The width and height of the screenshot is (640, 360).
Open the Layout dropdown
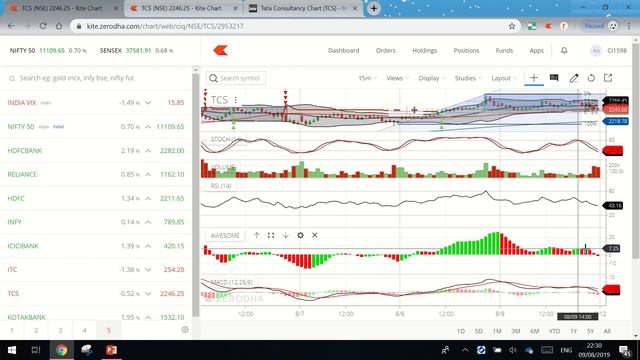[x=504, y=78]
